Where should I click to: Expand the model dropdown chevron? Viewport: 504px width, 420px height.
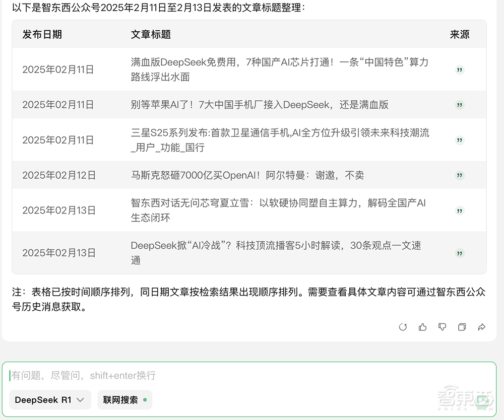pos(79,400)
